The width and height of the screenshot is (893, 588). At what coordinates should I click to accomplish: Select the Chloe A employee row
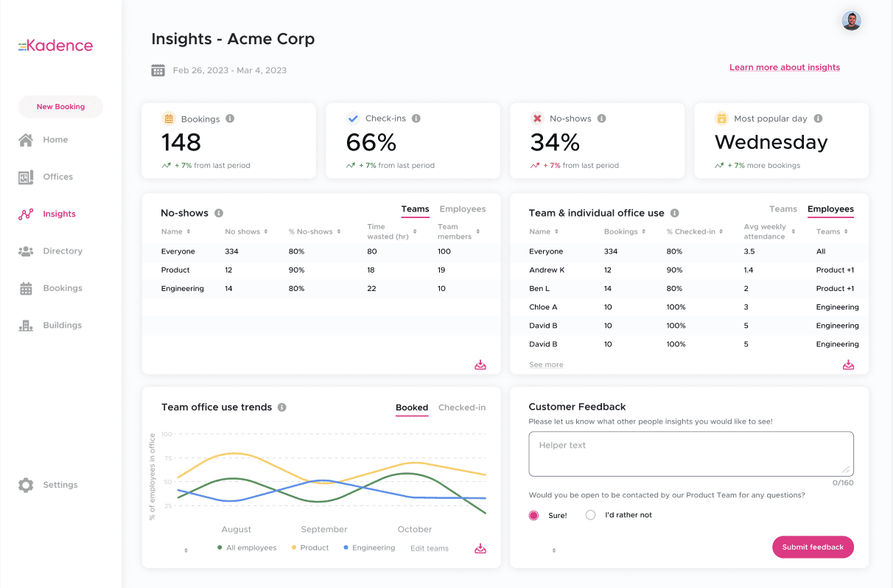(689, 307)
